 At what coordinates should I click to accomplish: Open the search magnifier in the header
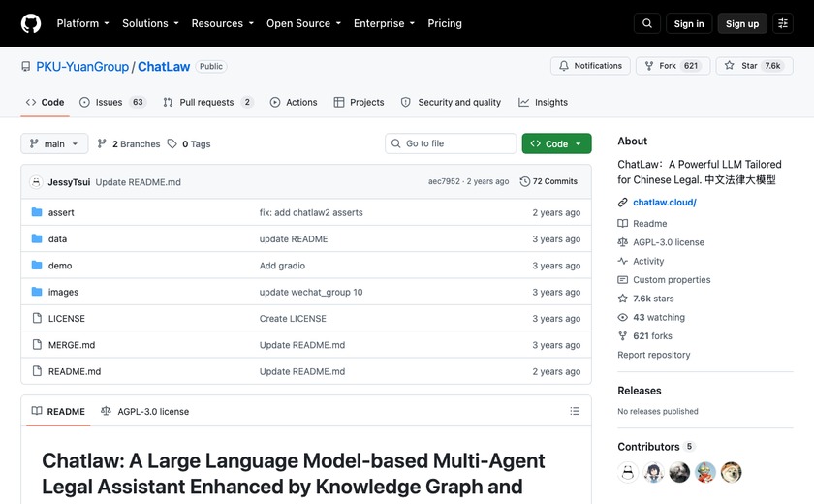click(647, 23)
